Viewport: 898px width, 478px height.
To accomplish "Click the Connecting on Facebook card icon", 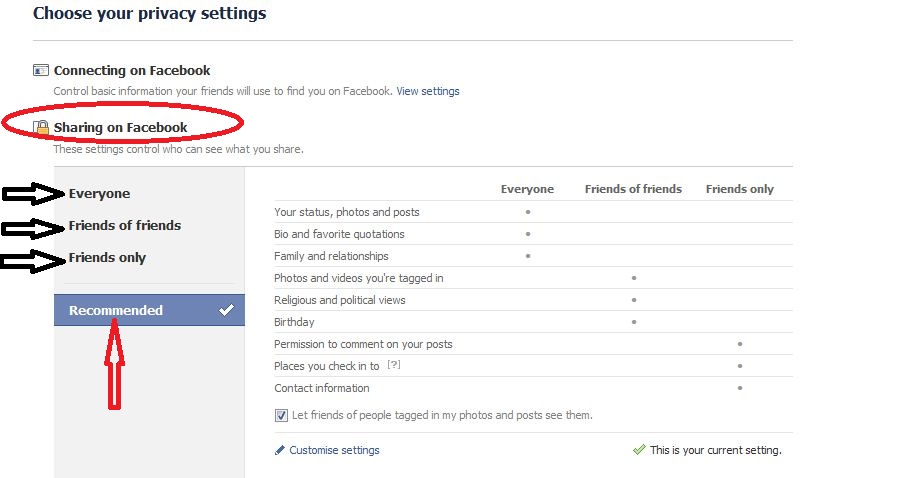I will point(41,70).
